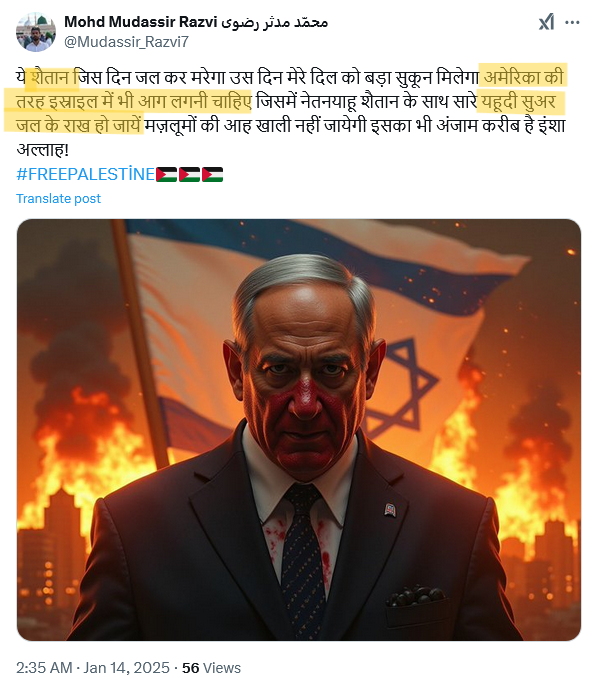Click the Hindi post body text
This screenshot has width=598, height=686.
point(291,113)
